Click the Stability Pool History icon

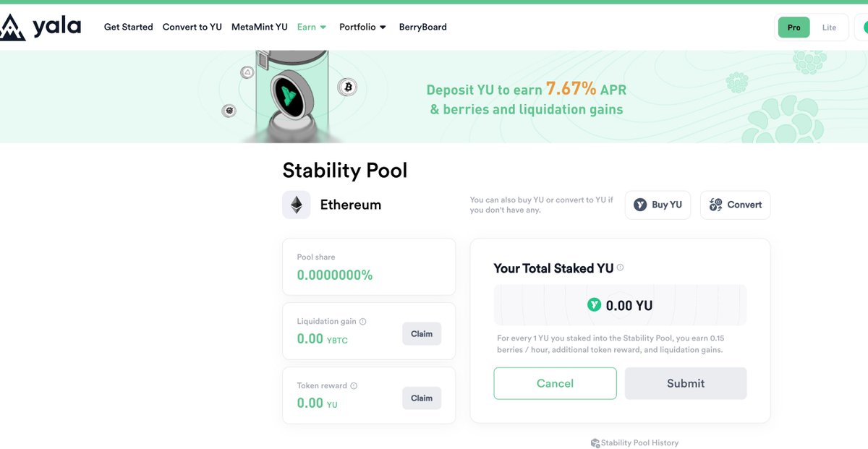coord(595,443)
